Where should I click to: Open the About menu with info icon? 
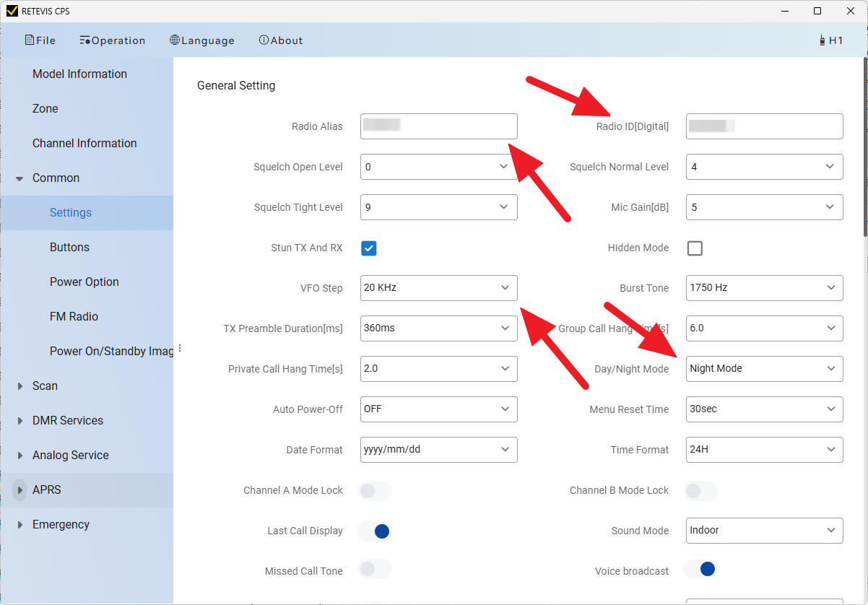click(280, 40)
